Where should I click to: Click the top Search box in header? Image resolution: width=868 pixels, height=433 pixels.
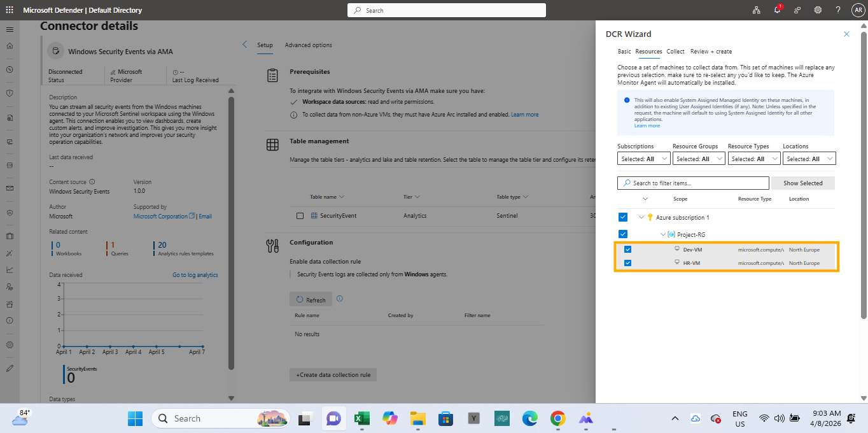446,10
